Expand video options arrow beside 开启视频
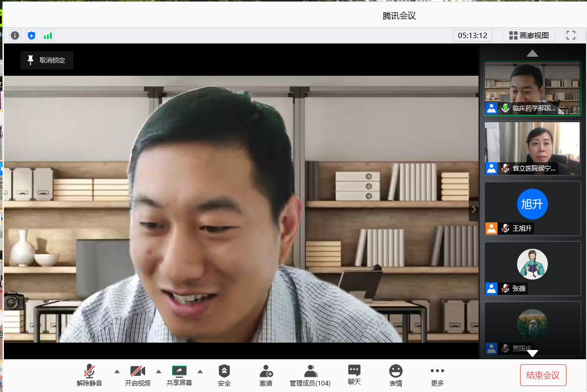This screenshot has width=587, height=392. click(158, 371)
